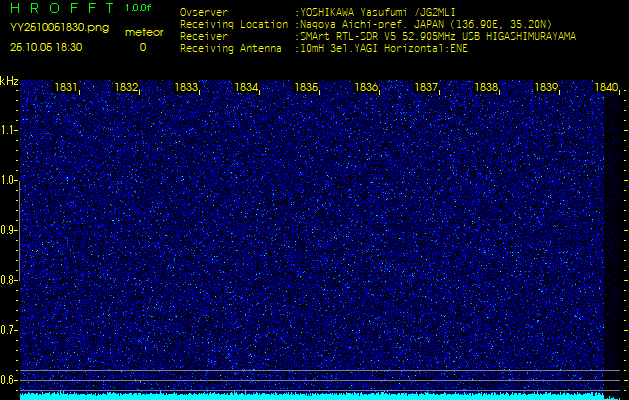Click the 1833 time tick
The image size is (629, 400).
(186, 88)
